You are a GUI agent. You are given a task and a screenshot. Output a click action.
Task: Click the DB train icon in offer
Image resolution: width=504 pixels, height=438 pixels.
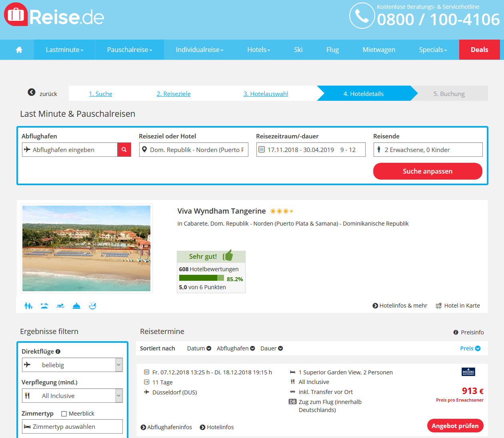(x=292, y=402)
